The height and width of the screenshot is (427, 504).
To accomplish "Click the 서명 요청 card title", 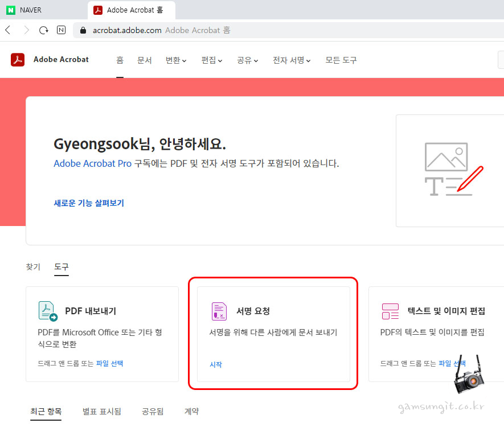I will (253, 311).
